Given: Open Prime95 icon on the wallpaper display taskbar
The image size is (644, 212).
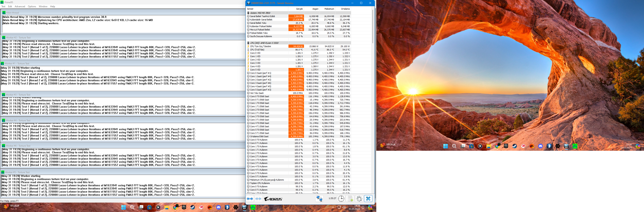Looking at the screenshot, I should tap(575, 146).
